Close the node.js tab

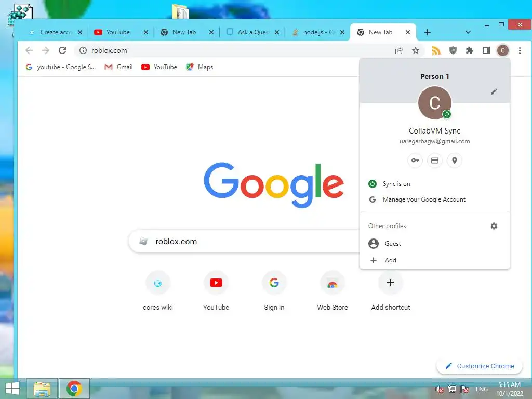click(342, 32)
